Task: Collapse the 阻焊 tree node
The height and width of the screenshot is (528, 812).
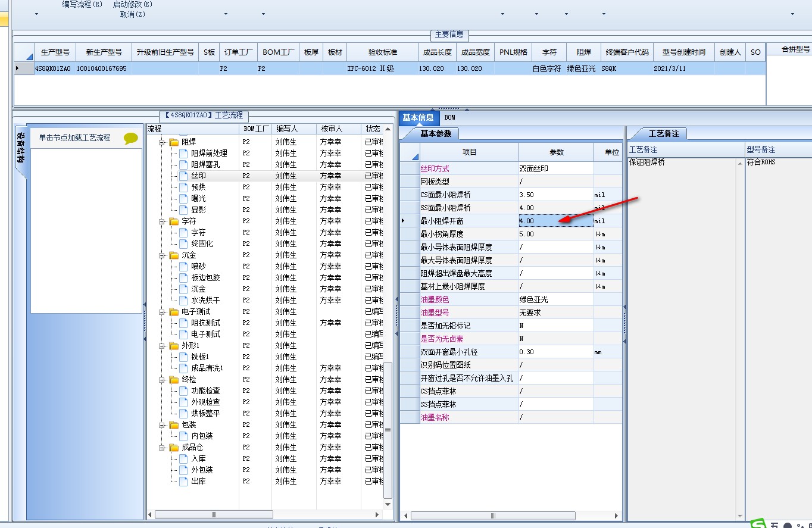Action: pos(161,142)
